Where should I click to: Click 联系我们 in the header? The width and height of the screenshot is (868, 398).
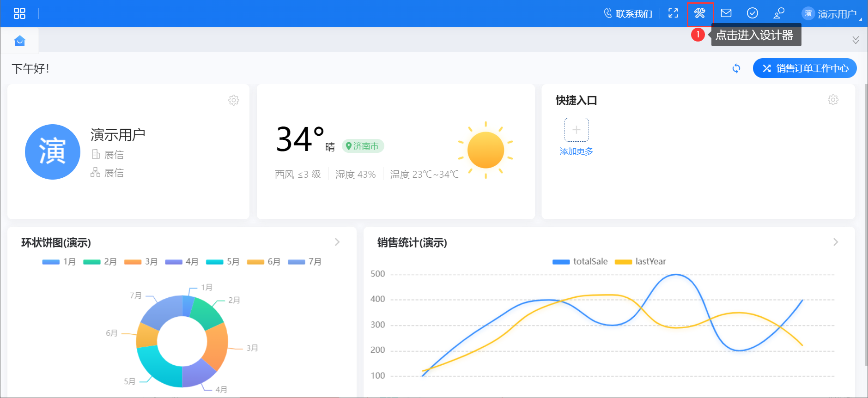(x=628, y=14)
